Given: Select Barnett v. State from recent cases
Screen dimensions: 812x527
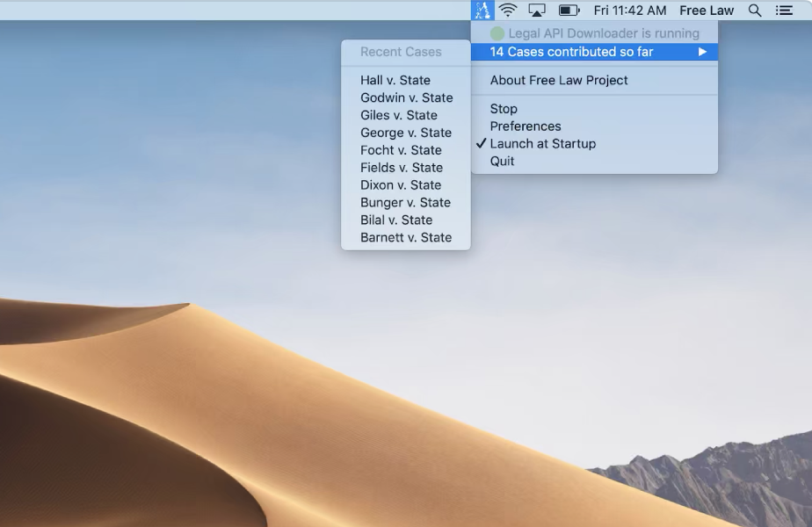Looking at the screenshot, I should (x=406, y=238).
